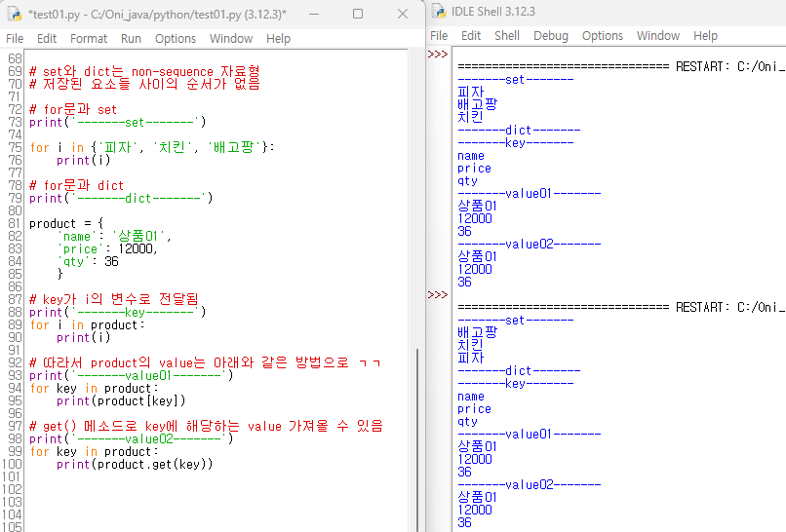The image size is (786, 532).
Task: Open Options menu in editor window
Action: point(176,39)
